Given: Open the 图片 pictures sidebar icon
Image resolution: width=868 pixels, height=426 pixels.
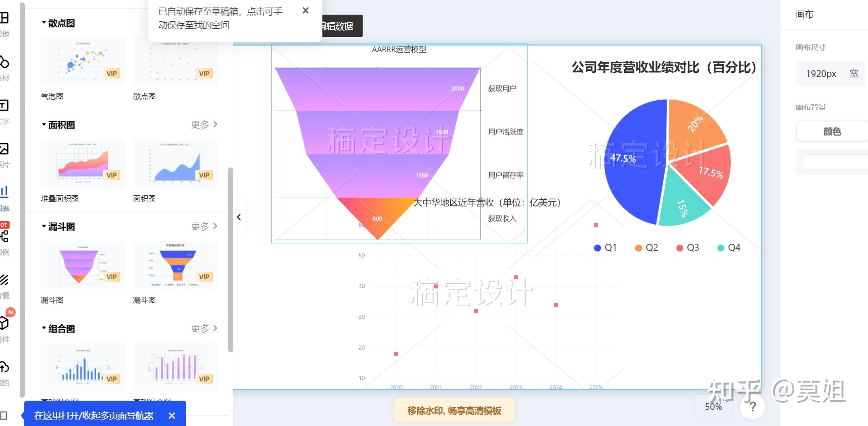Looking at the screenshot, I should [x=4, y=149].
